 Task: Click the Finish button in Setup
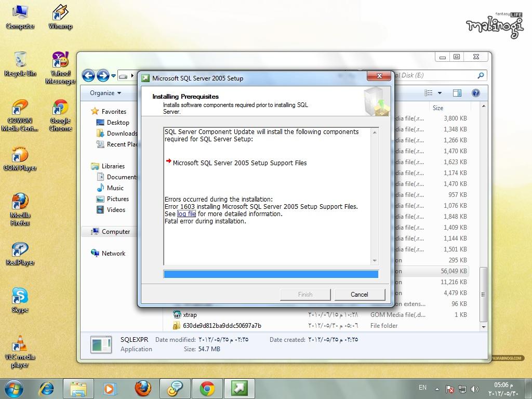[305, 295]
